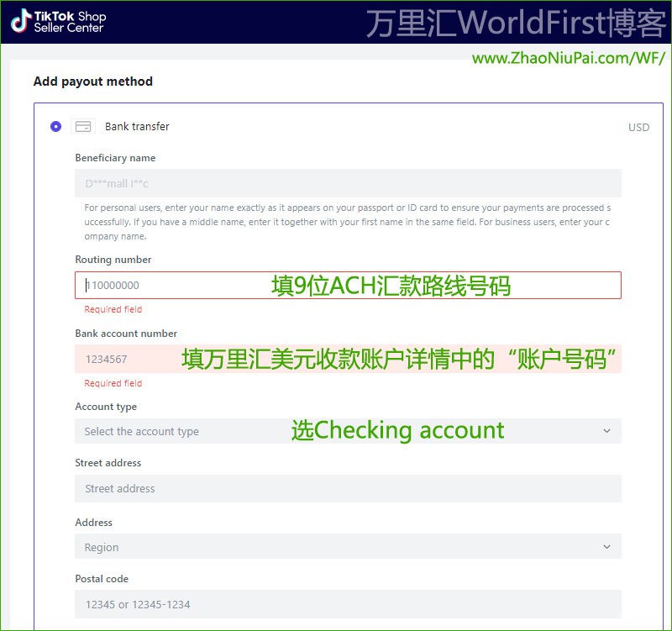The width and height of the screenshot is (672, 631).
Task: Click the Beneficiary name label
Action: point(115,158)
